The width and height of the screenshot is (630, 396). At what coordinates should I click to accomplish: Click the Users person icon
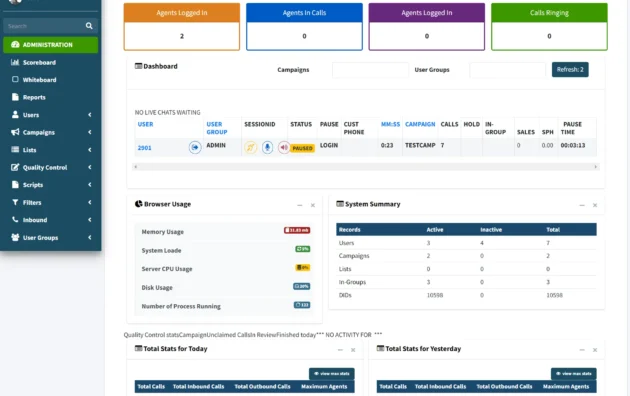coord(15,114)
